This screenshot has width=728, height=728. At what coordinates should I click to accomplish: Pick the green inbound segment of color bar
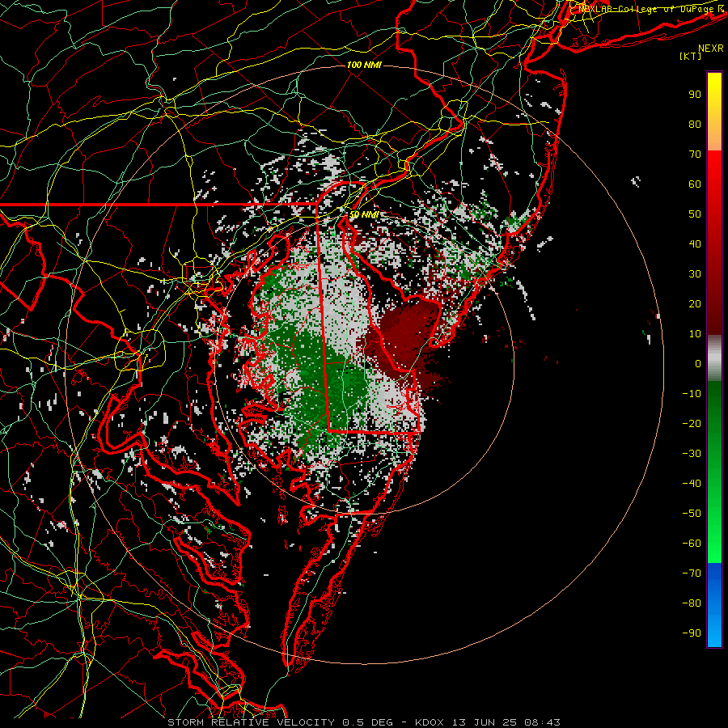(714, 472)
